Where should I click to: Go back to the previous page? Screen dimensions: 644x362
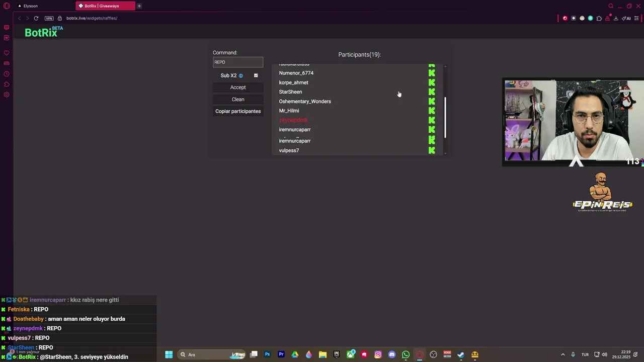click(20, 18)
